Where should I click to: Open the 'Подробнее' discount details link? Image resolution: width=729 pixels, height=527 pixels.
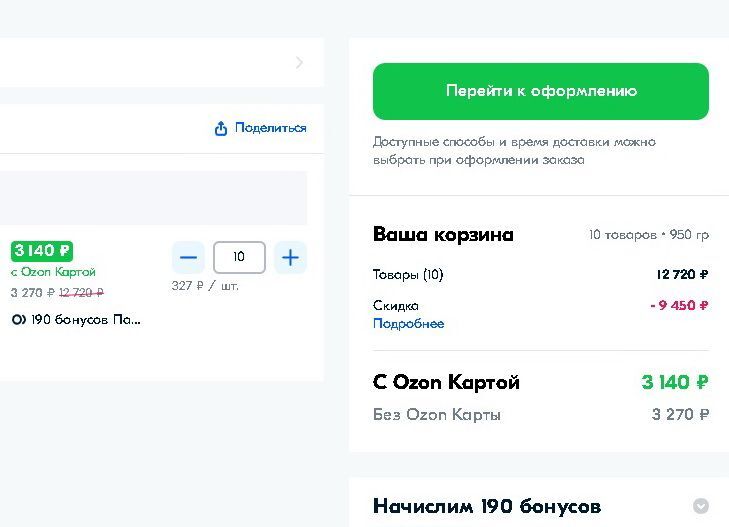point(408,323)
